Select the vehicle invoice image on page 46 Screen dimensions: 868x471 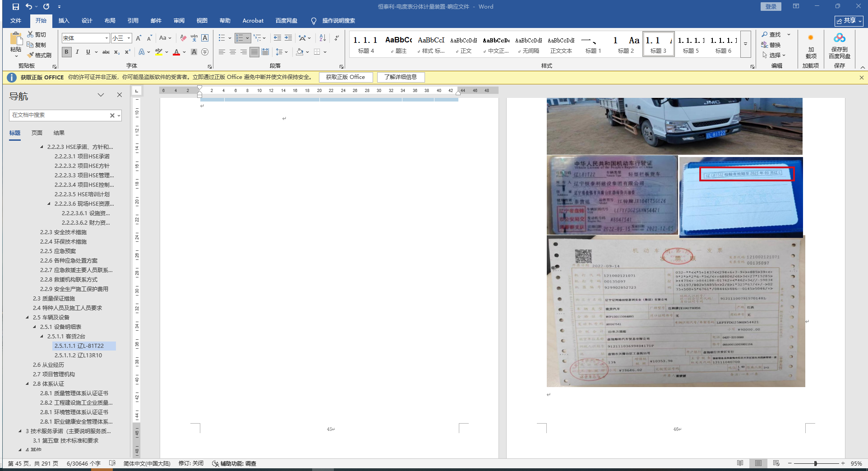676,311
